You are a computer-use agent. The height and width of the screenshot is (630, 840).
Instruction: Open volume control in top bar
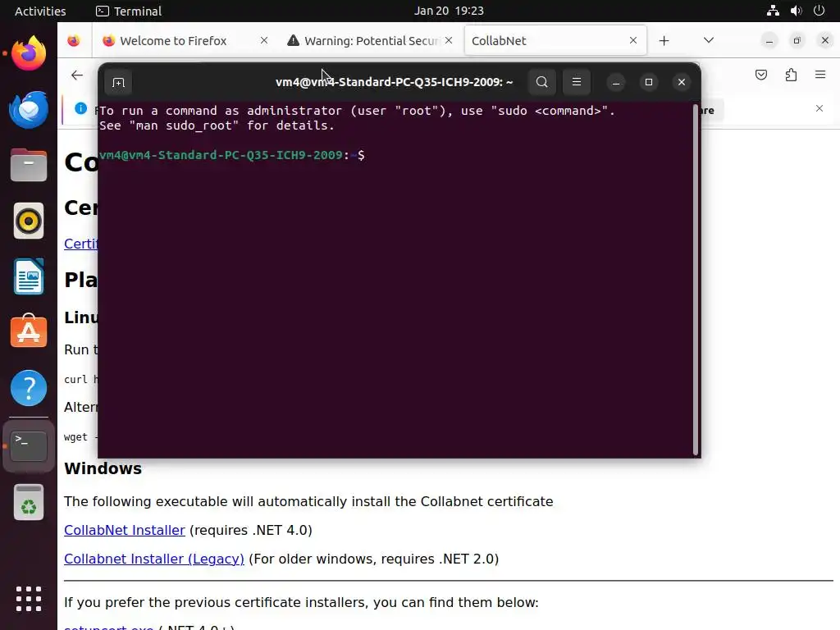pyautogui.click(x=796, y=11)
